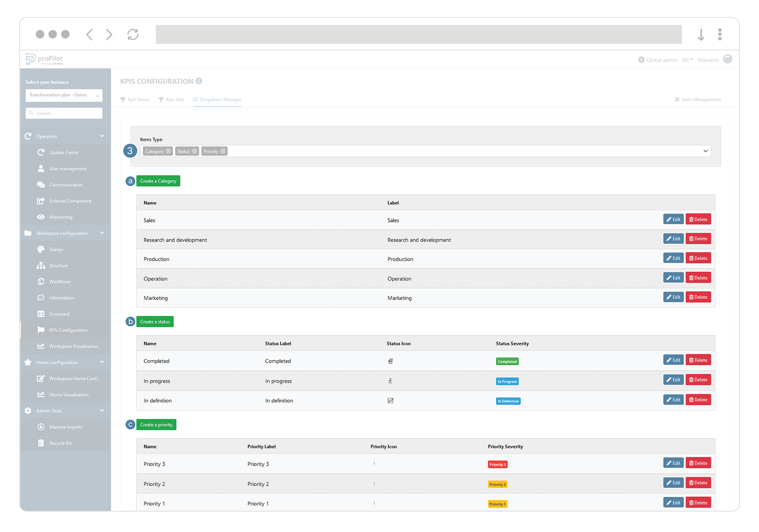Open the Transformation plan - Demo instance selector
Viewport: 759px width, 532px height.
tap(64, 95)
